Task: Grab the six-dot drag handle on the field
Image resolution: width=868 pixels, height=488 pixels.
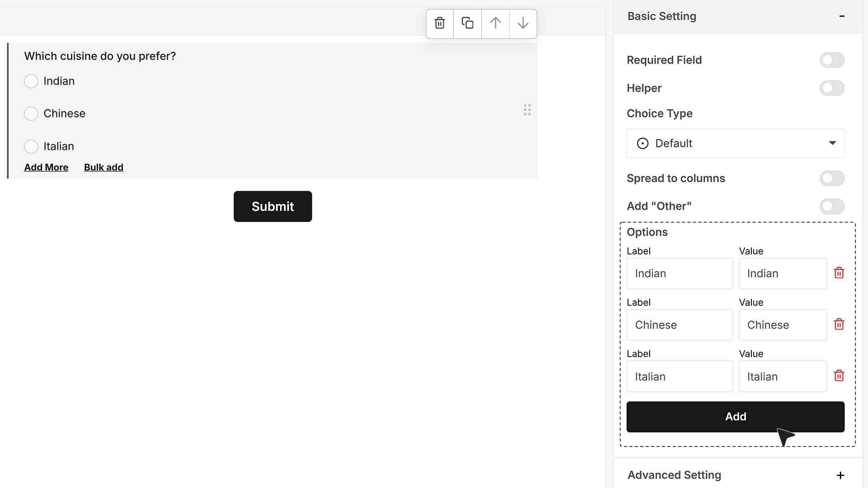Action: click(x=527, y=110)
